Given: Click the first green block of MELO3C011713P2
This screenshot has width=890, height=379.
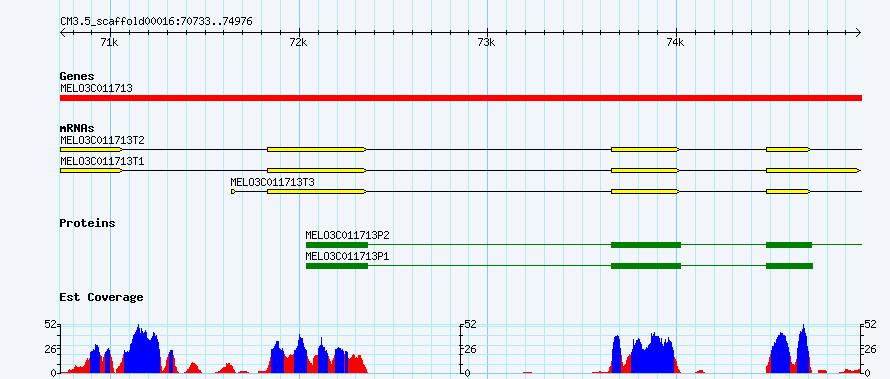Looking at the screenshot, I should 337,245.
